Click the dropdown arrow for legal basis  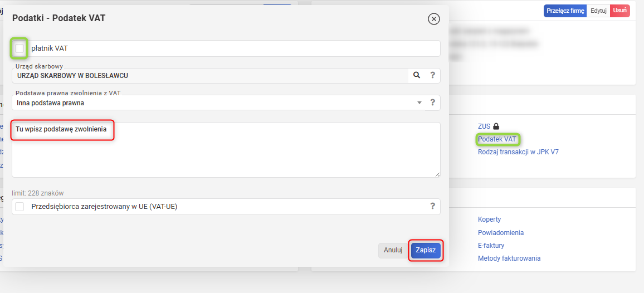point(419,102)
